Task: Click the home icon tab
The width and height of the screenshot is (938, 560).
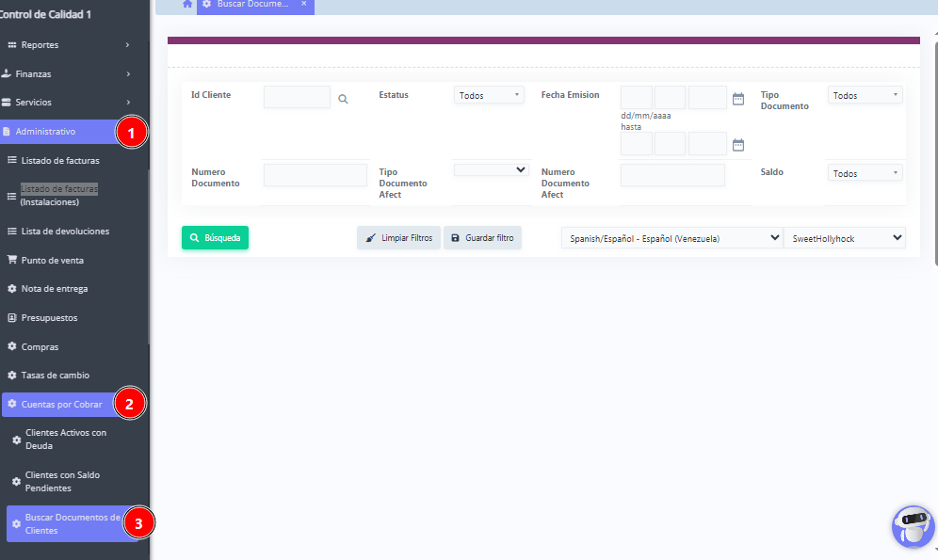Action: tap(187, 4)
